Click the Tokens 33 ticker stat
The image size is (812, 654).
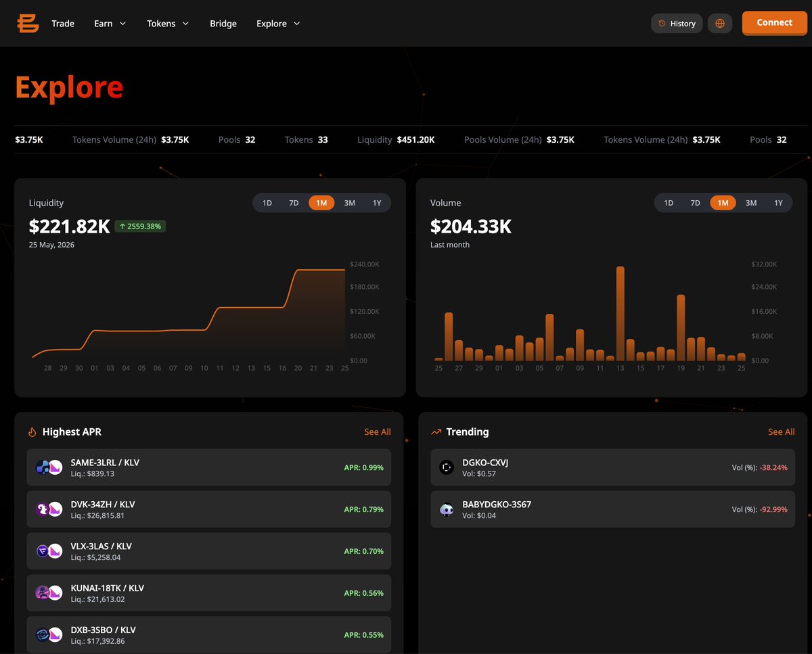(x=306, y=140)
